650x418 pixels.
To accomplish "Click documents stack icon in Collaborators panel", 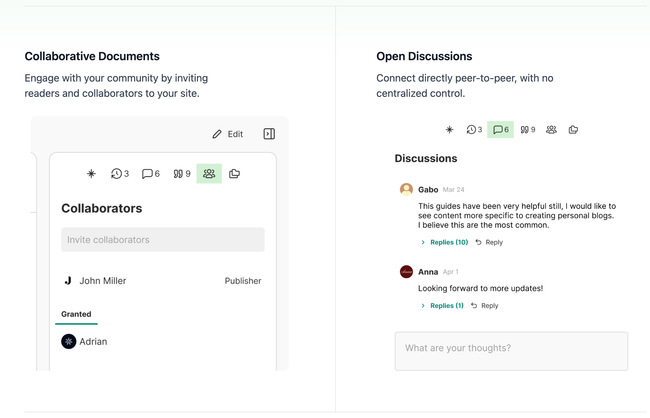I will click(x=234, y=174).
